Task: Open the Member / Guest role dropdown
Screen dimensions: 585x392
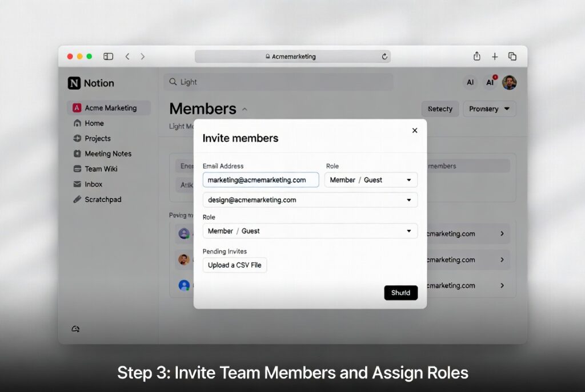Action: (x=371, y=180)
